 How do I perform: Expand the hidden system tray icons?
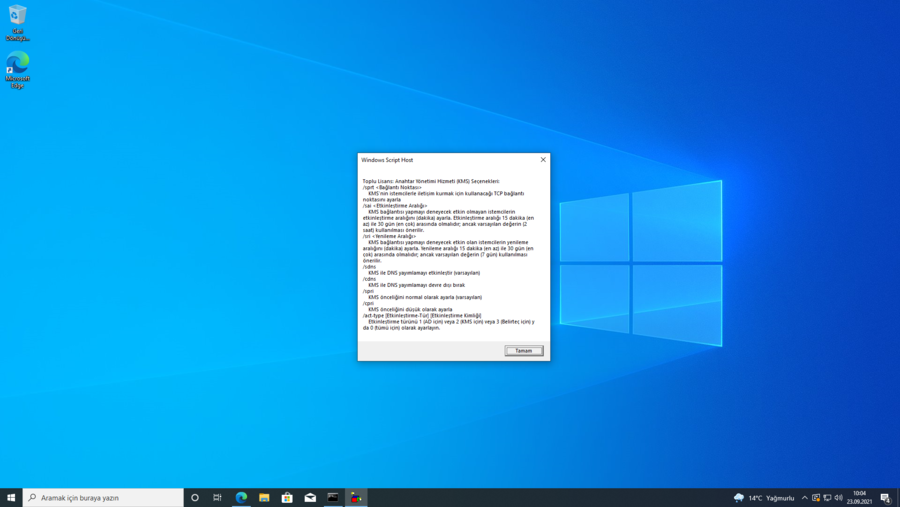804,498
